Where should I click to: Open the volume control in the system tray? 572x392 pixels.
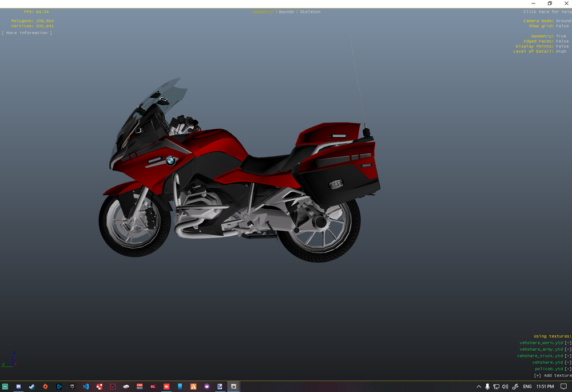pyautogui.click(x=504, y=387)
